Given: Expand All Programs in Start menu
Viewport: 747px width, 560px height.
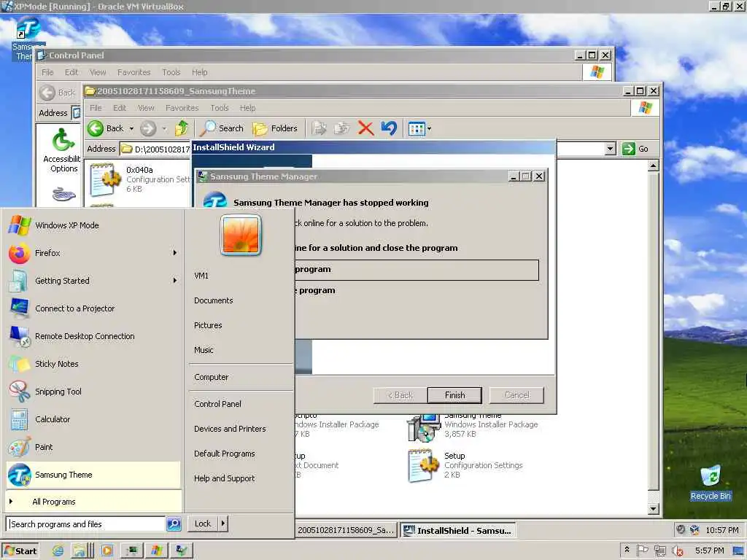Looking at the screenshot, I should [x=93, y=502].
